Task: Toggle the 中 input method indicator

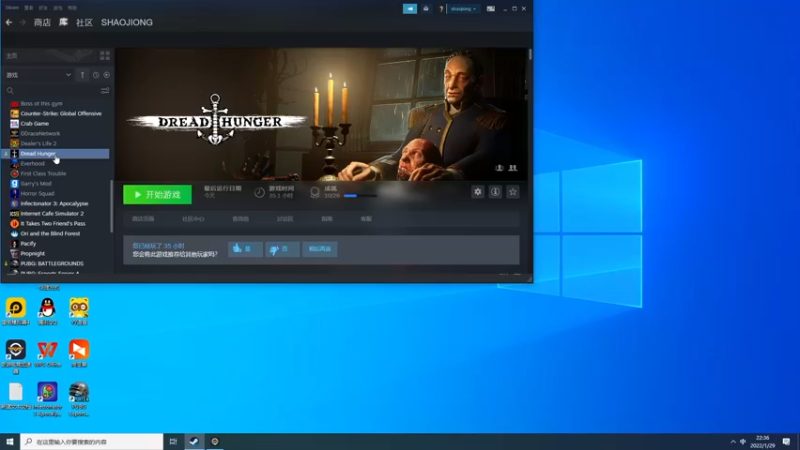Action: click(743, 441)
